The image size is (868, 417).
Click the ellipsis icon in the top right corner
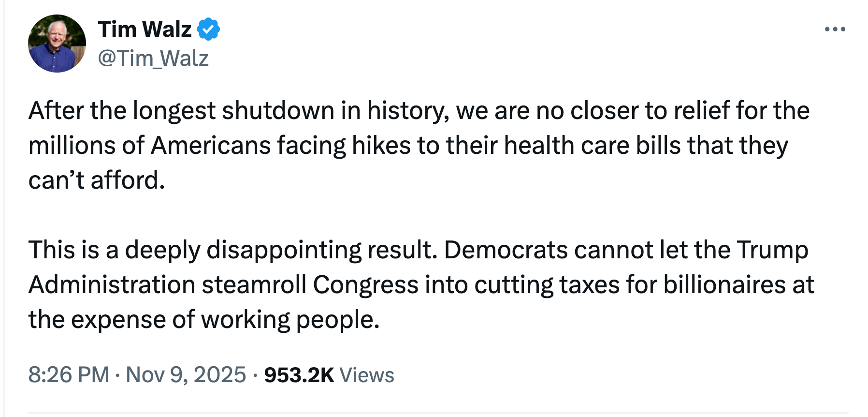click(x=834, y=28)
